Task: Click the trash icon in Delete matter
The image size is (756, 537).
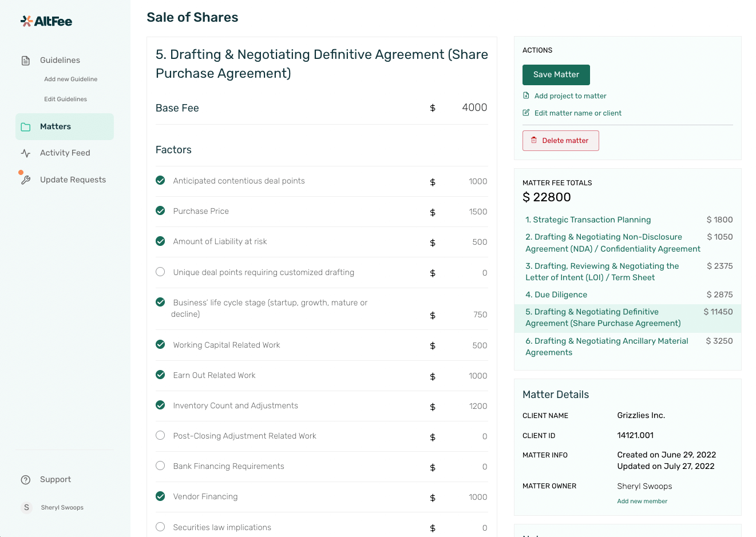Action: tap(534, 140)
